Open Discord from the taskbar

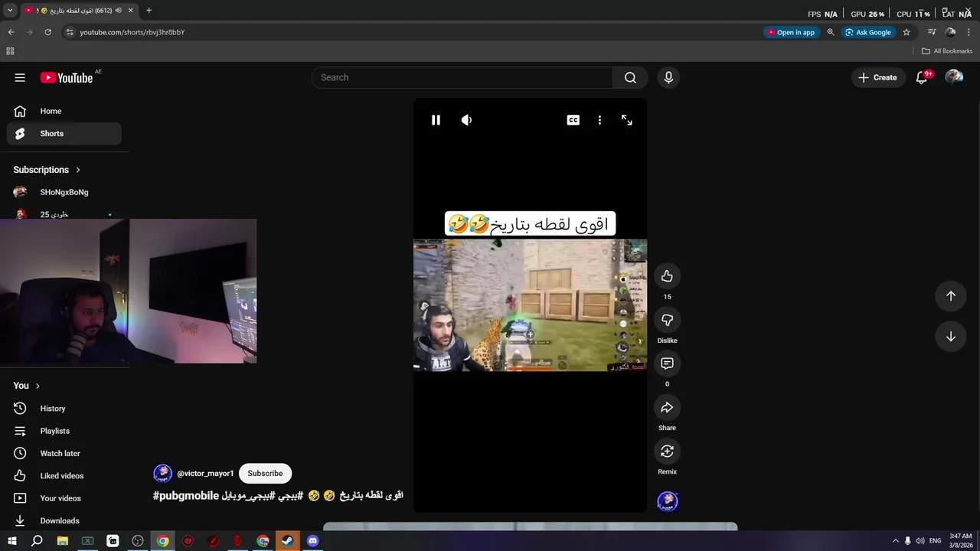coord(312,541)
